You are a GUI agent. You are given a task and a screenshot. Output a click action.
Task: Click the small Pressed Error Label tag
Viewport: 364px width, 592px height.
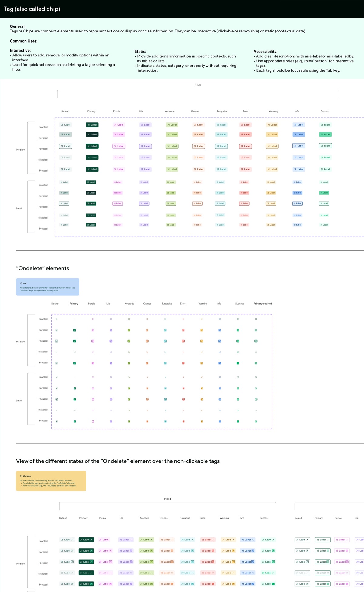[x=244, y=225]
